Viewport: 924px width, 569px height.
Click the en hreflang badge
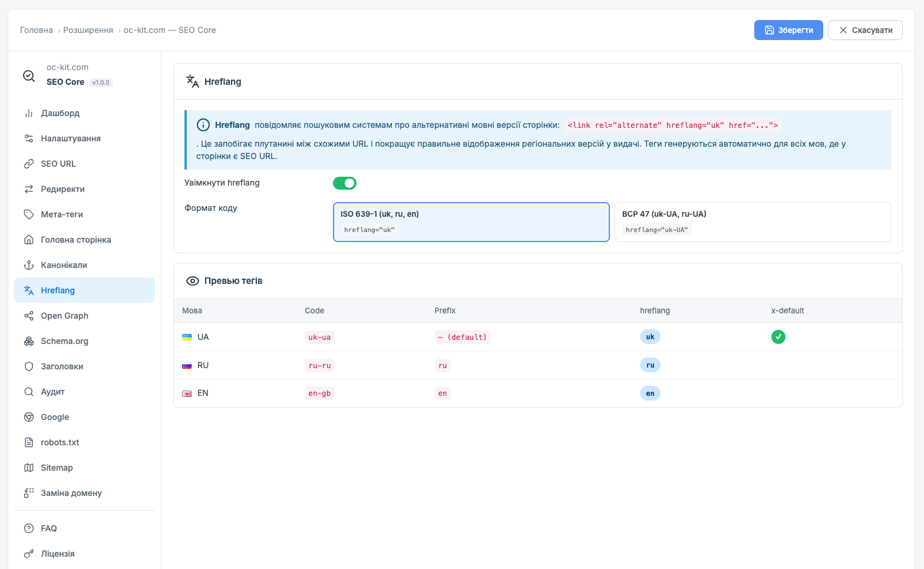[x=650, y=393]
